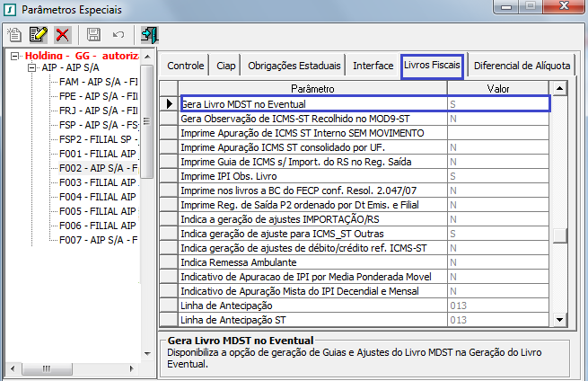Viewport: 588px width, 381px height.
Task: Click the Valor column header
Action: [x=497, y=89]
